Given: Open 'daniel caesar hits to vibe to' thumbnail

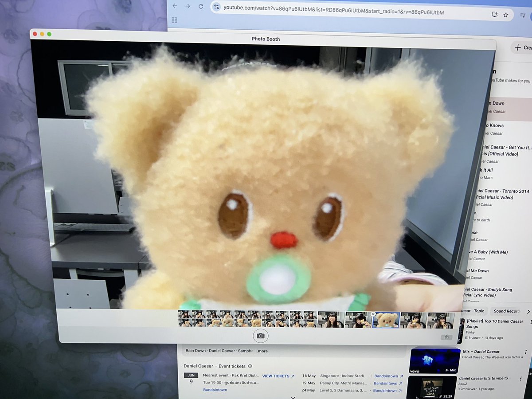Looking at the screenshot, I should coord(432,387).
